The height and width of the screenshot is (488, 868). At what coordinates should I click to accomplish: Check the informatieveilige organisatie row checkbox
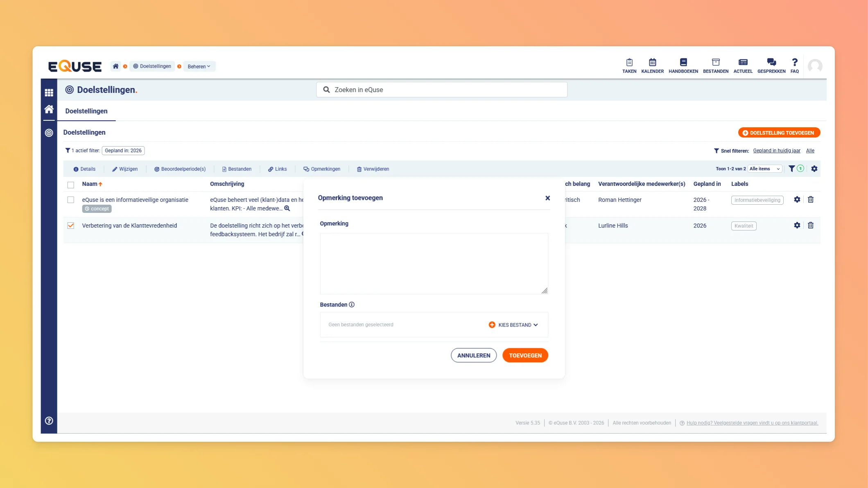tap(71, 200)
